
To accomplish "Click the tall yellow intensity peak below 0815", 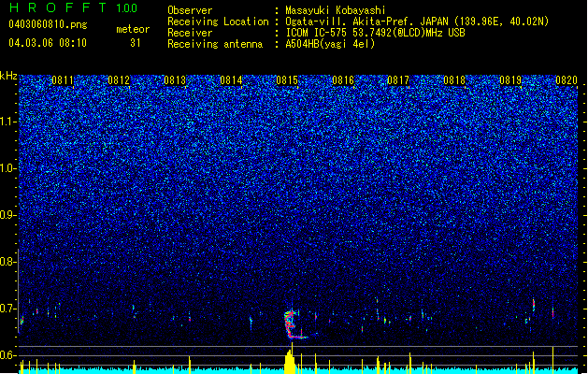I will pyautogui.click(x=290, y=360).
